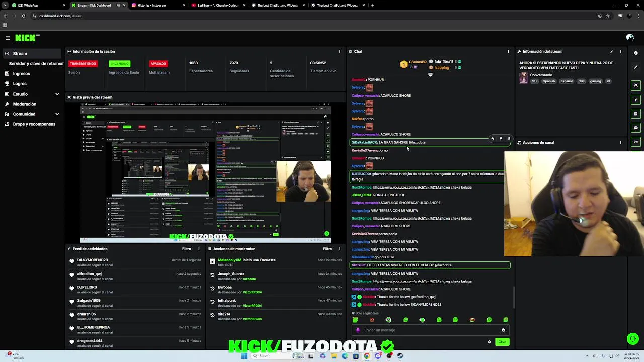Open Acciones de canal panel three-dot menu
Screen dimensions: 644x362
621,142
